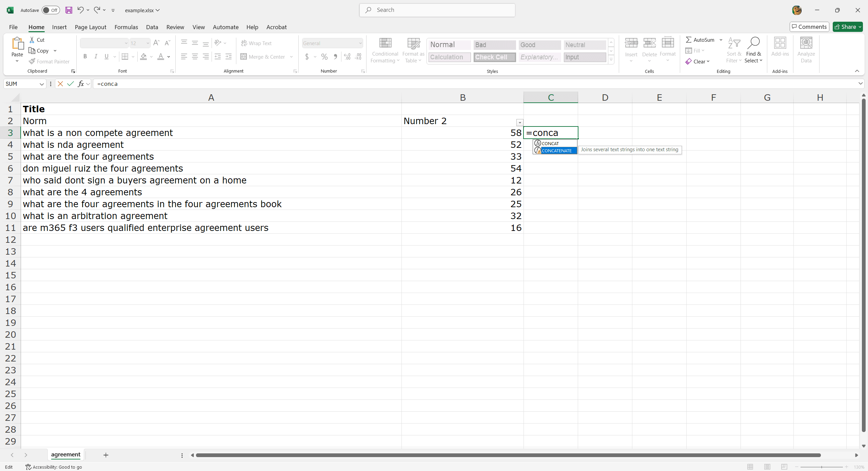This screenshot has width=868, height=471.
Task: Click the Cut scissors icon
Action: (x=32, y=40)
